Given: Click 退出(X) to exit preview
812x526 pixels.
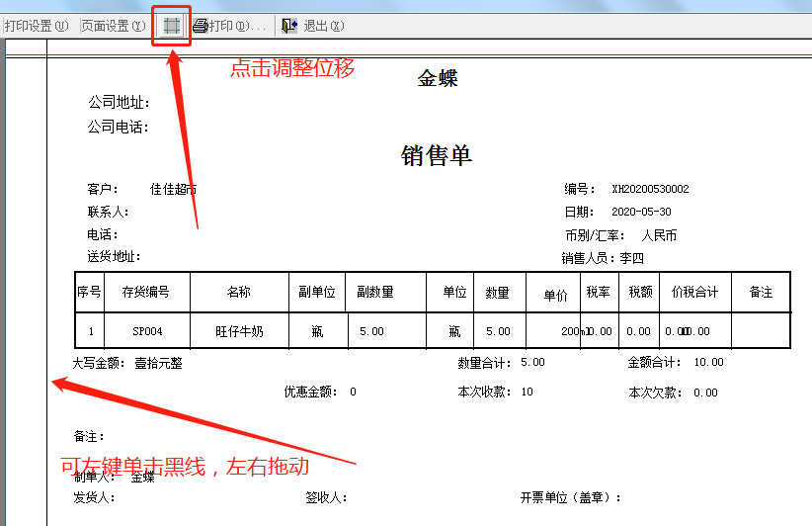Looking at the screenshot, I should click(324, 26).
